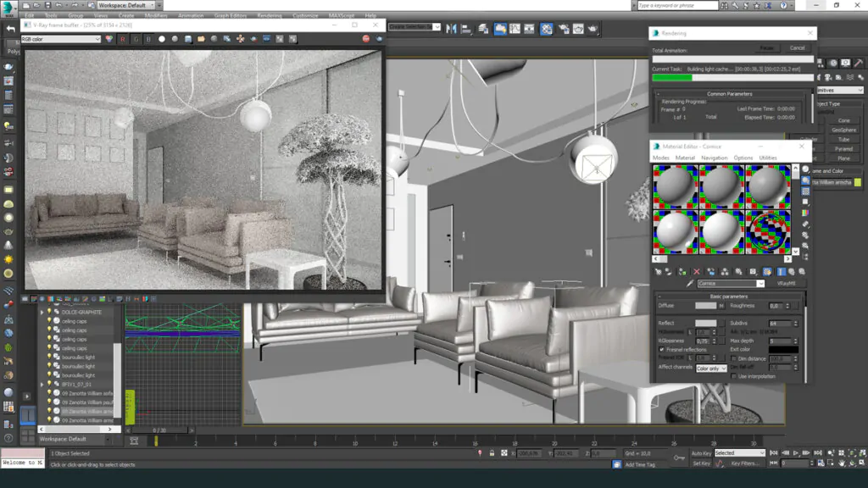The image size is (868, 488).
Task: Select the green channel in V-Ray frame buffer
Action: (136, 38)
